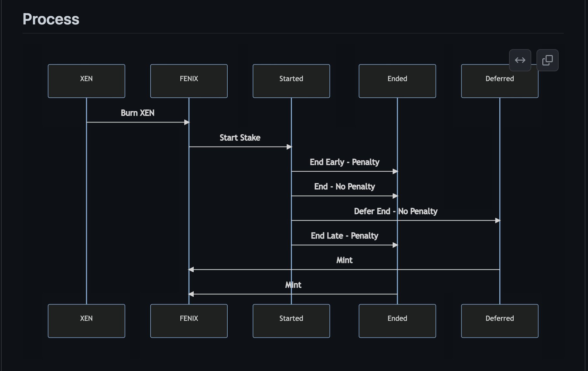
Task: Click the Start Stake arrow label
Action: [x=240, y=137]
